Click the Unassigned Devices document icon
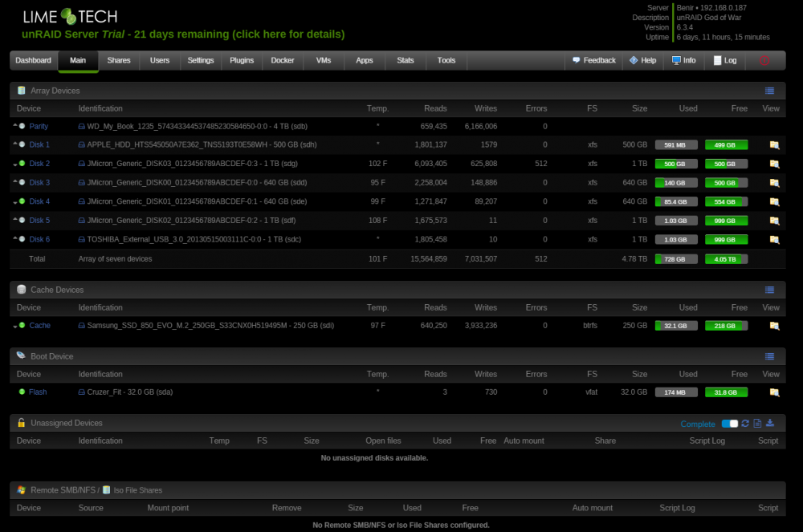The height and width of the screenshot is (532, 803). click(x=757, y=423)
